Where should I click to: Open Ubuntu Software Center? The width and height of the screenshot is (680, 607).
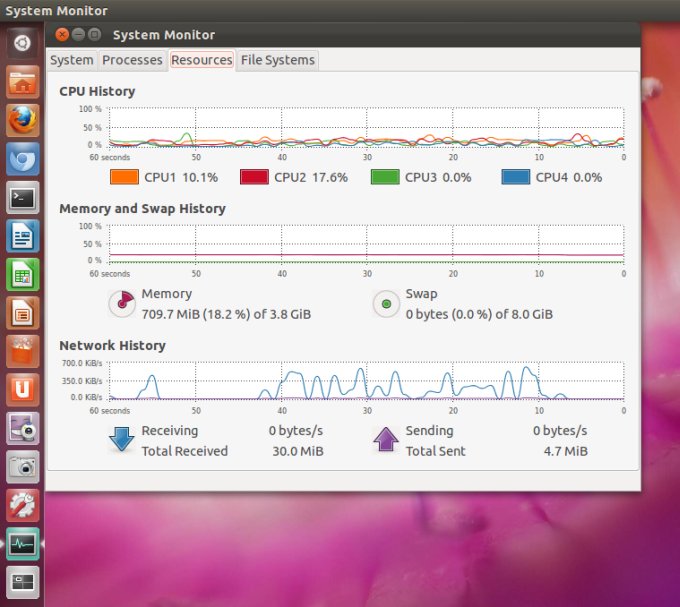tap(23, 351)
